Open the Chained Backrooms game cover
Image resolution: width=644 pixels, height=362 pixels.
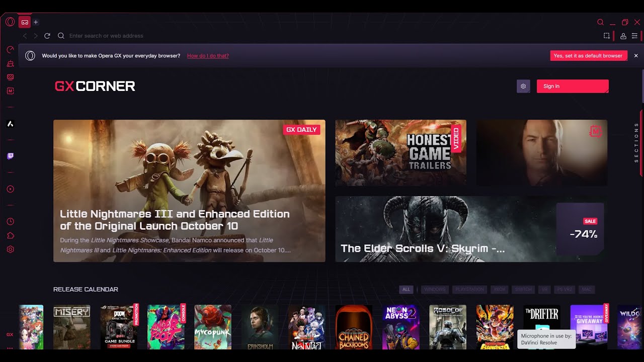pos(354,327)
